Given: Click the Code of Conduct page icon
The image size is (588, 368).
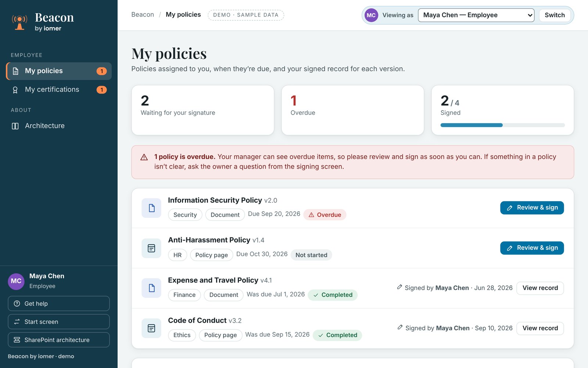Looking at the screenshot, I should 151,328.
